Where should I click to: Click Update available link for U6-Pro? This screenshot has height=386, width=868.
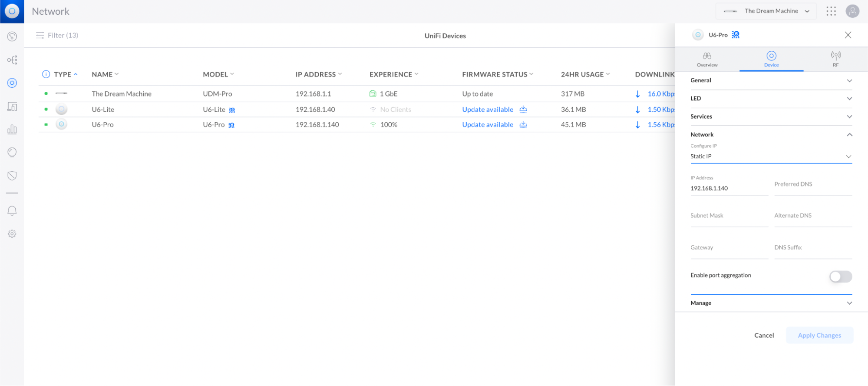[488, 125]
